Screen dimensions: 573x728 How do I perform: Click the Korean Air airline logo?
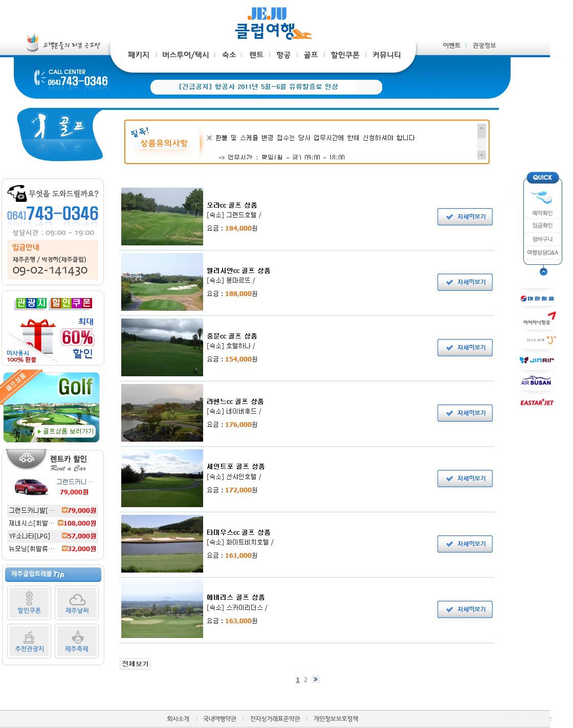pyautogui.click(x=537, y=298)
